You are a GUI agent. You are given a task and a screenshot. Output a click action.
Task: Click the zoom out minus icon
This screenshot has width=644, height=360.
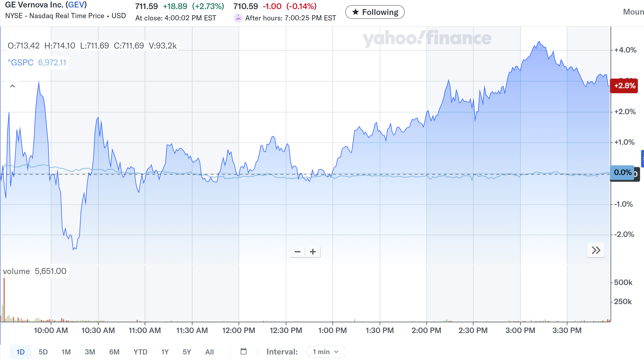point(297,252)
